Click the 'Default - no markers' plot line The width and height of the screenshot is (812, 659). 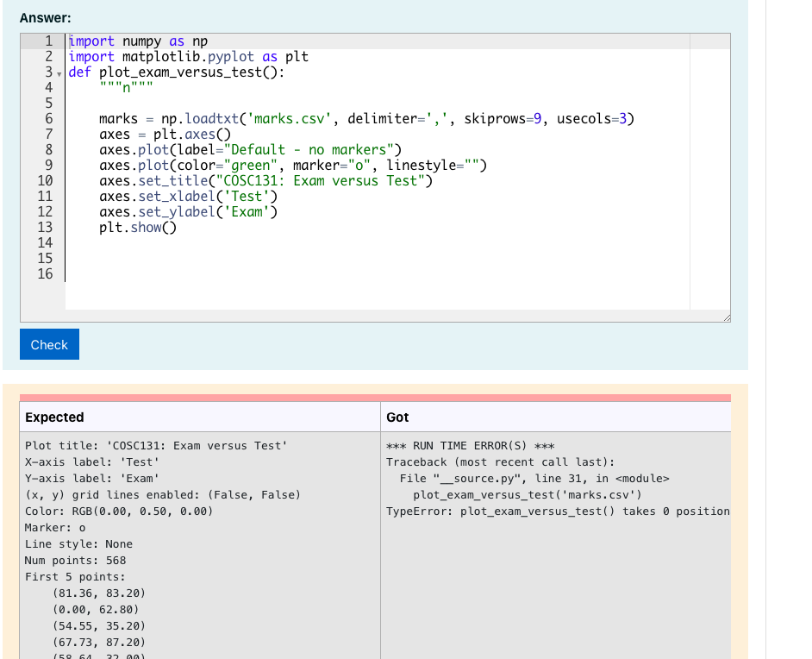250,150
